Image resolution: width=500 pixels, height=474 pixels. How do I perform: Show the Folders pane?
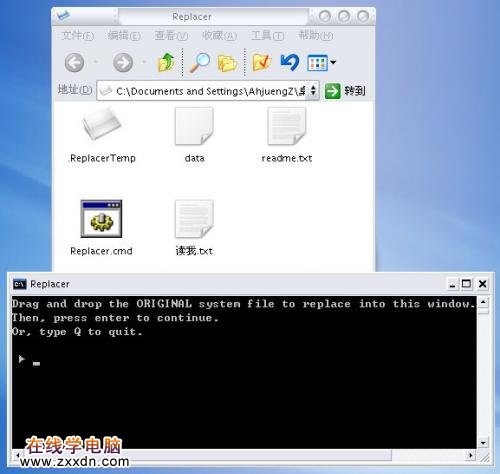[x=227, y=63]
